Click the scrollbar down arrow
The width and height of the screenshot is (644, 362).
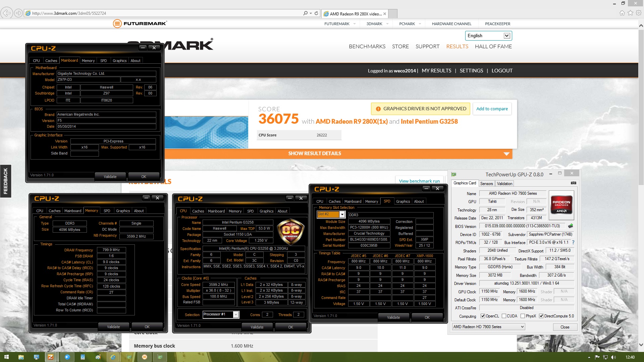coord(641,345)
